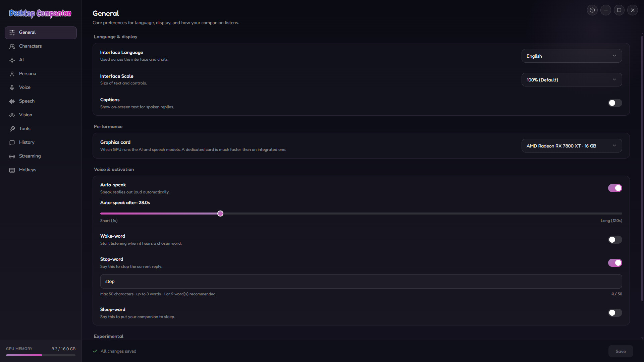
Task: Click the Streaming broadcast icon
Action: (12, 157)
